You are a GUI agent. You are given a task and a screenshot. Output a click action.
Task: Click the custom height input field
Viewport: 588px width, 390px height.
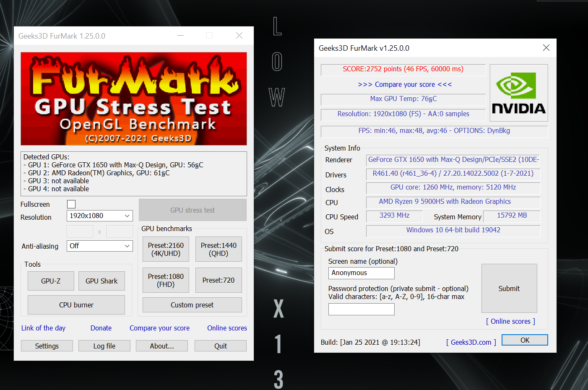pos(120,231)
